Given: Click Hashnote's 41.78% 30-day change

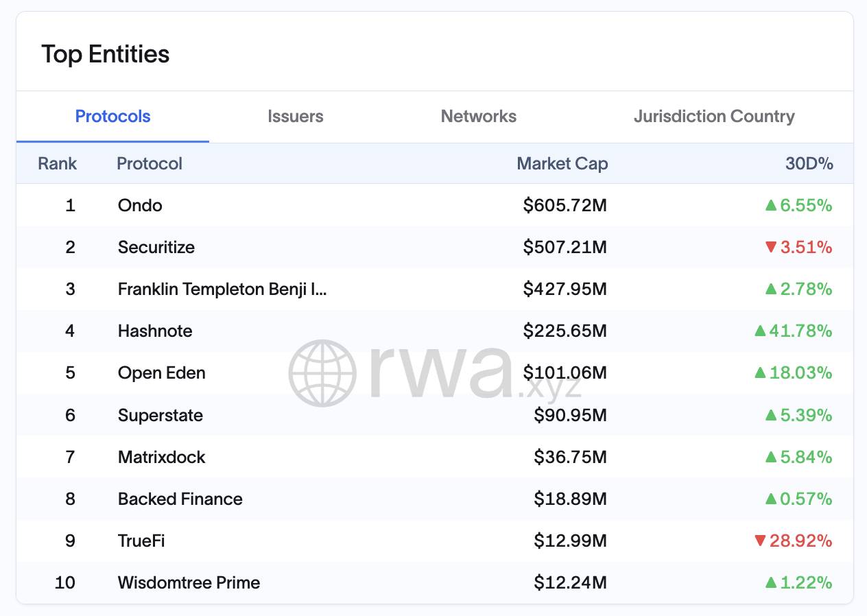Looking at the screenshot, I should tap(794, 331).
